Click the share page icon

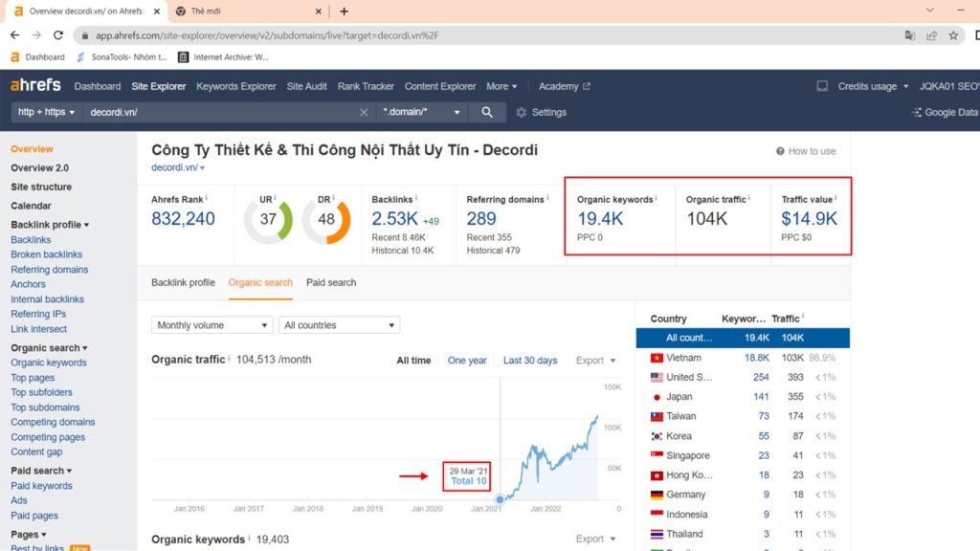tap(931, 35)
